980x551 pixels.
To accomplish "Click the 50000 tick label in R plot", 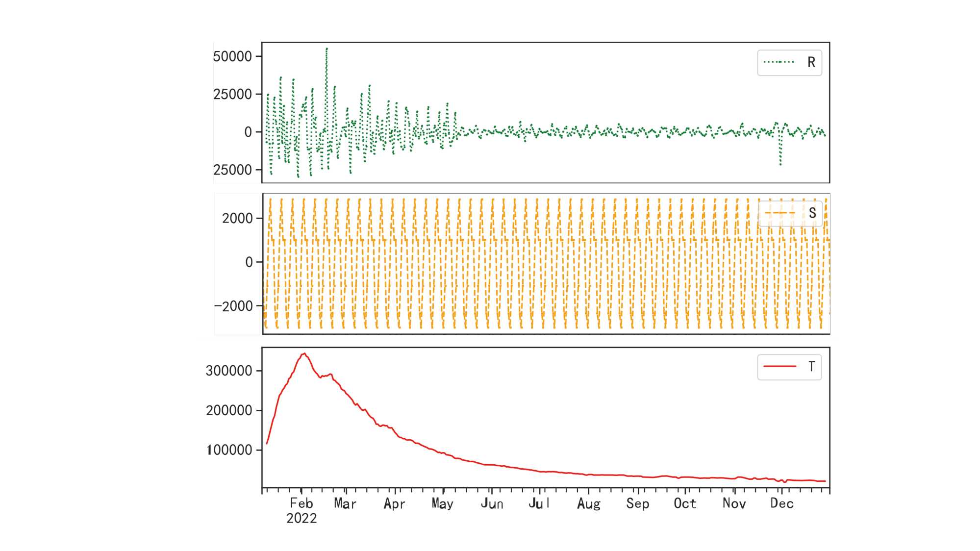I will 232,56.
